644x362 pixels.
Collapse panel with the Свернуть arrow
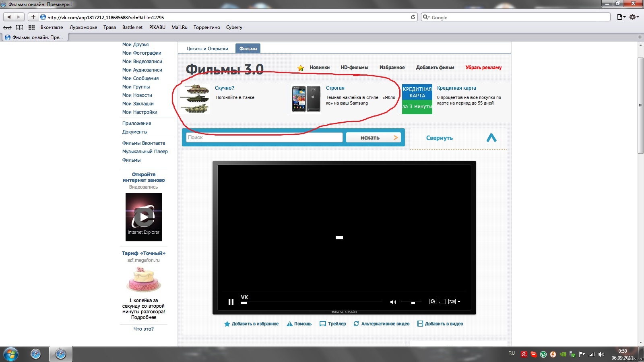[491, 138]
